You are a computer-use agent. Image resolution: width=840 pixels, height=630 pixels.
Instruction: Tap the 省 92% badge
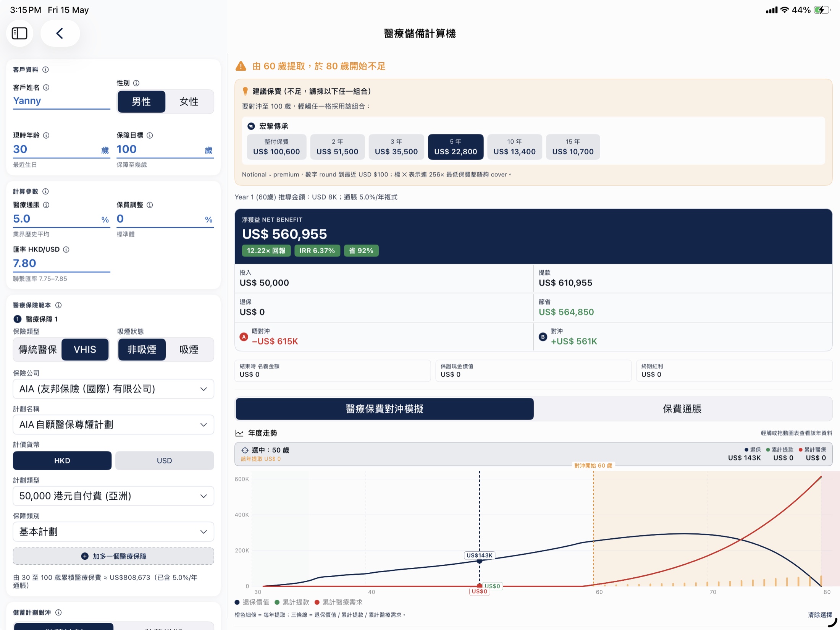point(361,251)
